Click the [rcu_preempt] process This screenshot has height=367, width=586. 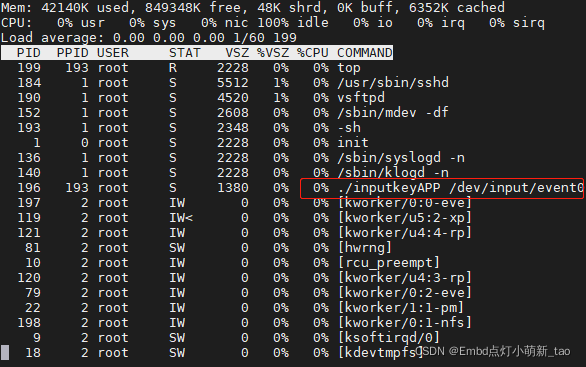(x=389, y=263)
